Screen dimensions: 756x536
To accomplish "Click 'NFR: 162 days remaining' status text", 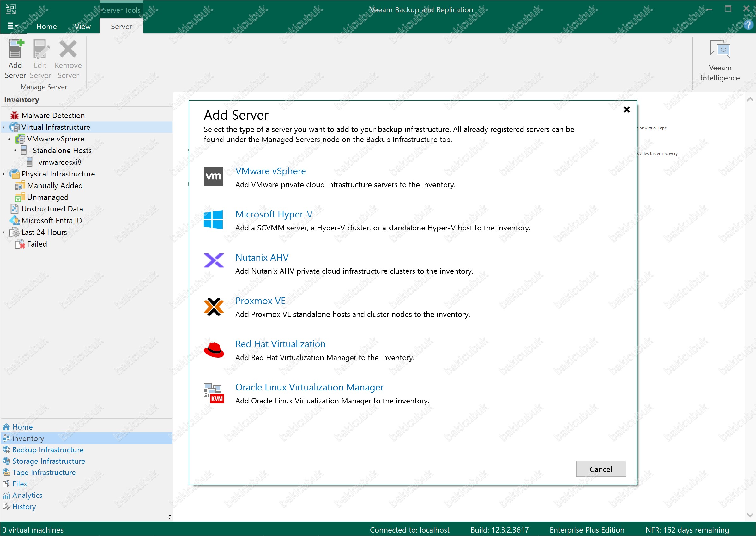I will tap(687, 530).
